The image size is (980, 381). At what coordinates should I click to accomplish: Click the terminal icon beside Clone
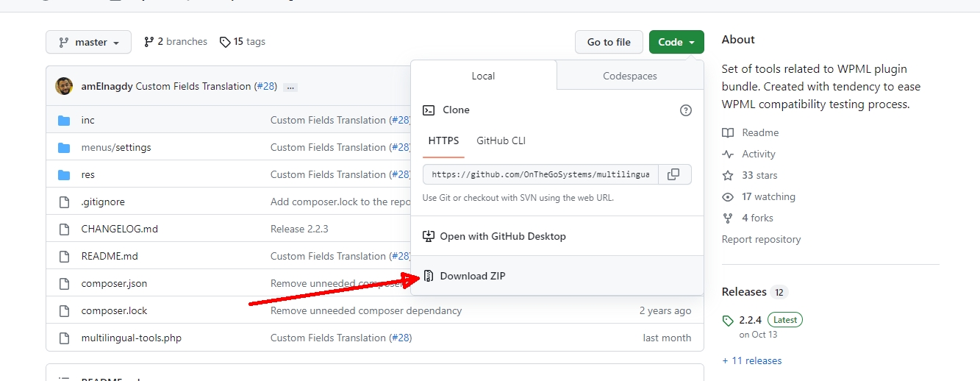coord(429,110)
